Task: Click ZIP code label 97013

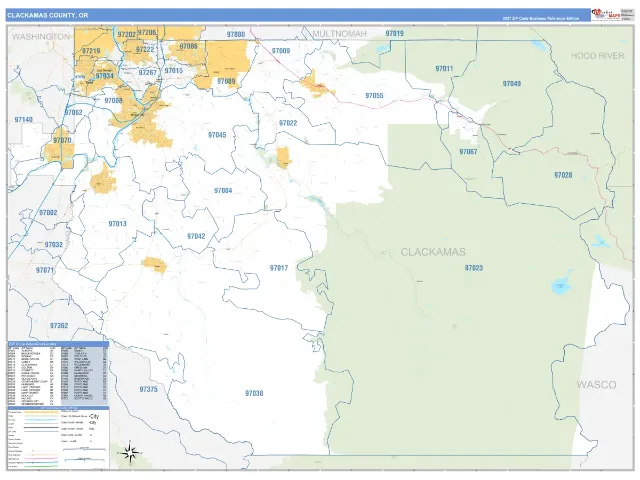Action: 118,224
